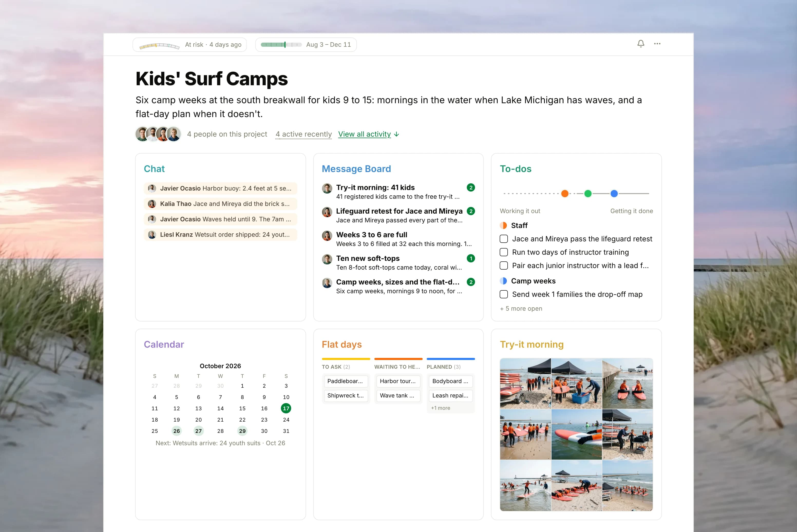Open the Try-it morning photo folder
Screen dimensions: 797x532
coord(532,344)
